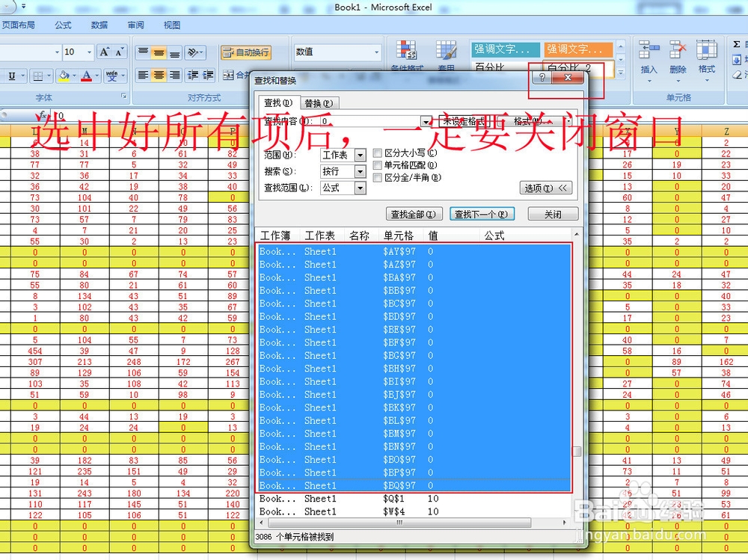Toggle the 自动换行 wrap text button
This screenshot has height=560, width=748.
tap(246, 52)
